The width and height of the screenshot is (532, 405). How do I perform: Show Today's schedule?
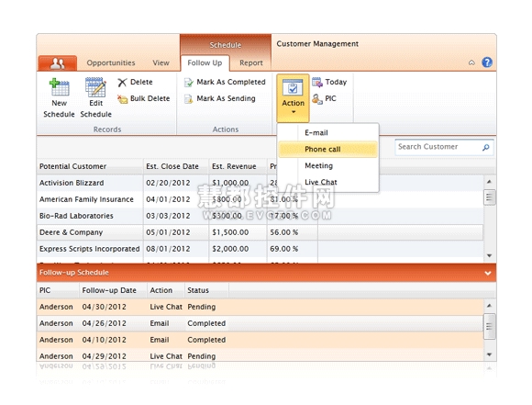[329, 83]
